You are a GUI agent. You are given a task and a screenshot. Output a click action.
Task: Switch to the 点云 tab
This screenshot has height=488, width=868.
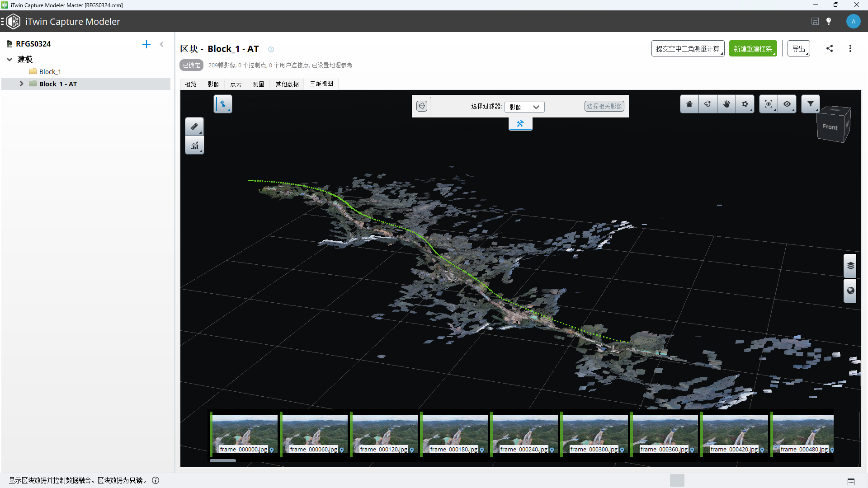tap(236, 84)
